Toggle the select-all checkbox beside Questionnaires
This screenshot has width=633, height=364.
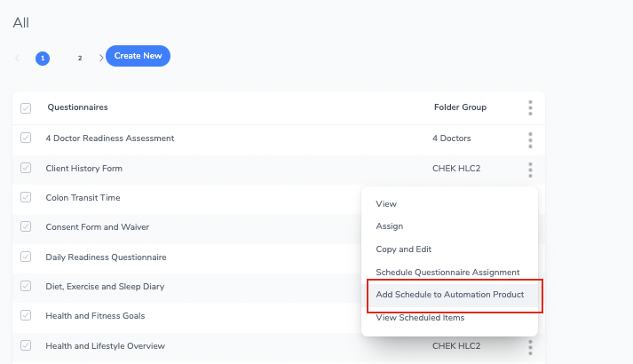(26, 108)
